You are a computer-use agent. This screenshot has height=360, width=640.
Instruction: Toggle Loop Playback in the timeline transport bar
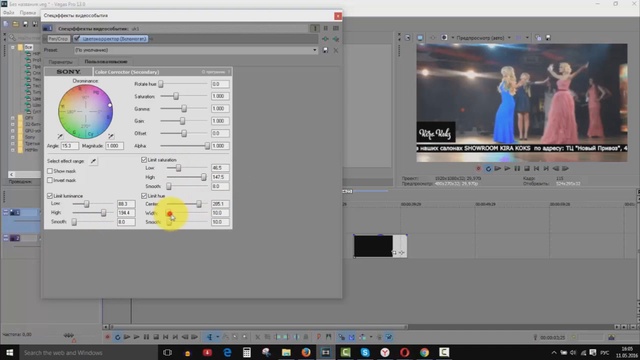[x=117, y=337]
